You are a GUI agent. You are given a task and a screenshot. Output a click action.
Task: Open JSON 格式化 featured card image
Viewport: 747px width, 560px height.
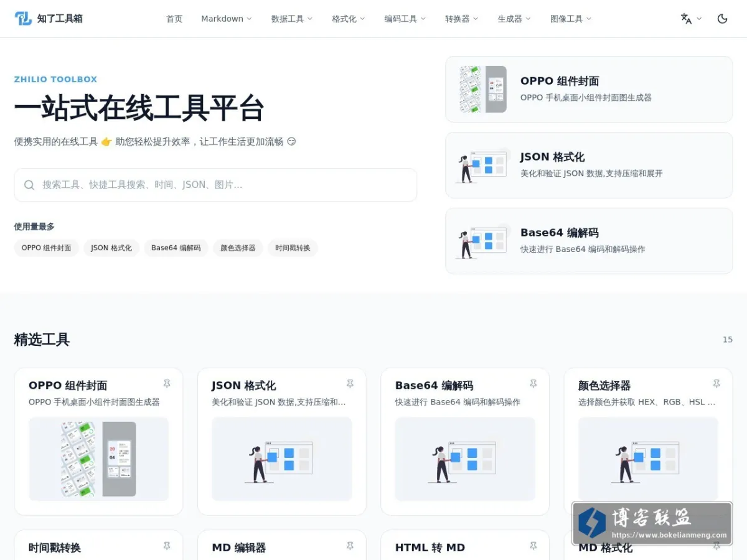click(x=281, y=459)
